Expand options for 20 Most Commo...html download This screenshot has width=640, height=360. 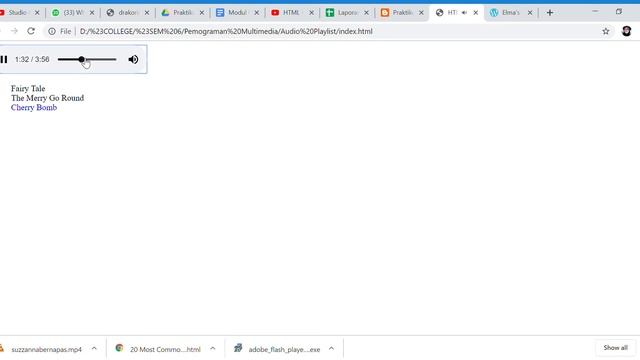(x=213, y=349)
